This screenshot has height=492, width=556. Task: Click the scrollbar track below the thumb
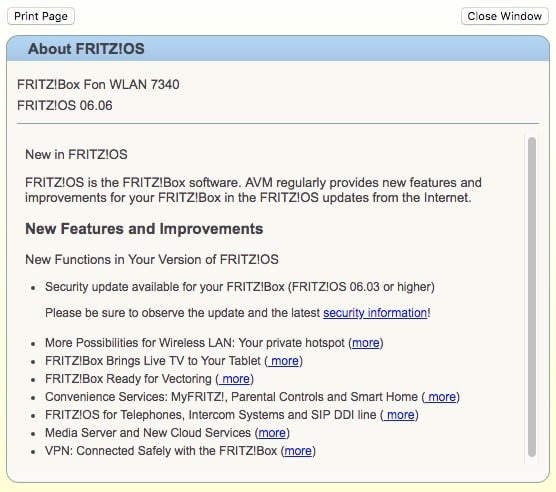tap(532, 460)
